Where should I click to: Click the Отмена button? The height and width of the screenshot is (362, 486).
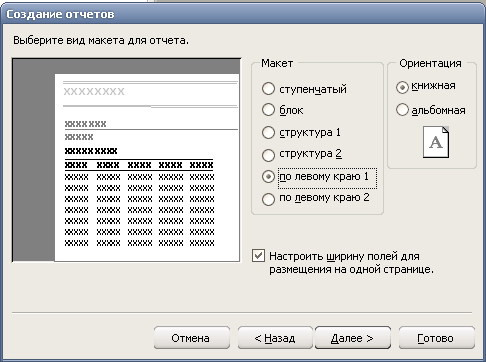tap(192, 338)
